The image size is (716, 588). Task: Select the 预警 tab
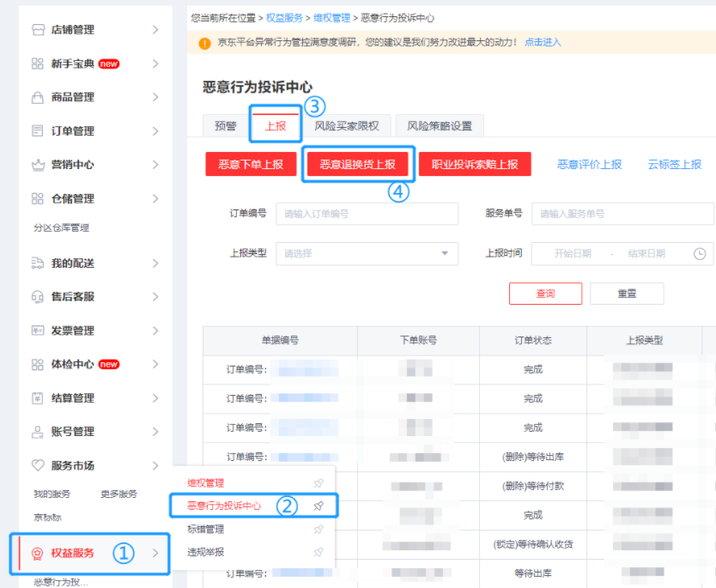224,124
